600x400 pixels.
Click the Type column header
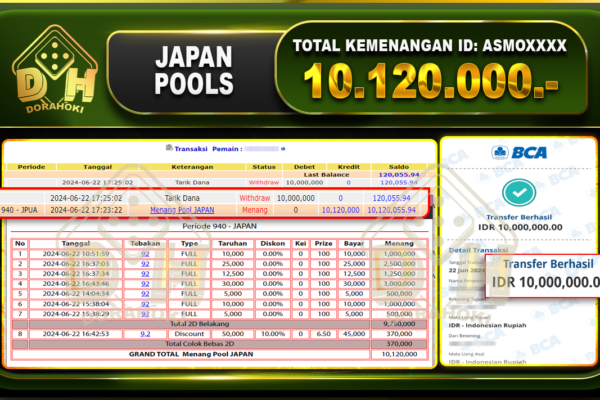click(189, 243)
